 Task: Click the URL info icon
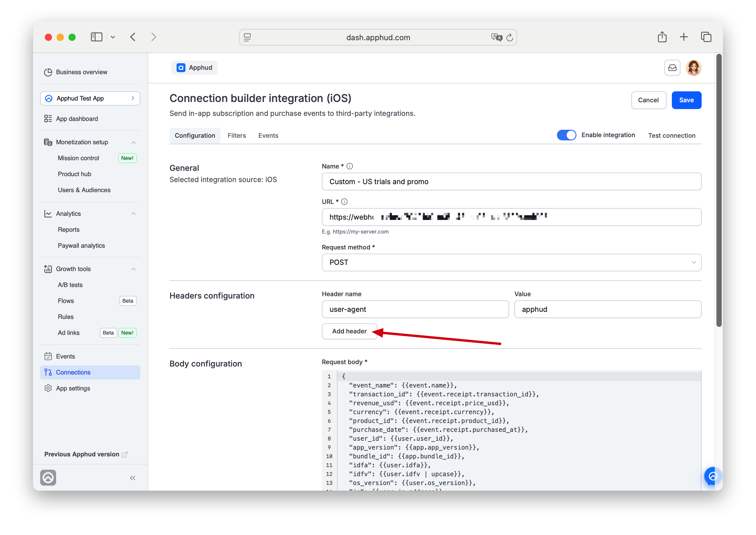coord(344,202)
